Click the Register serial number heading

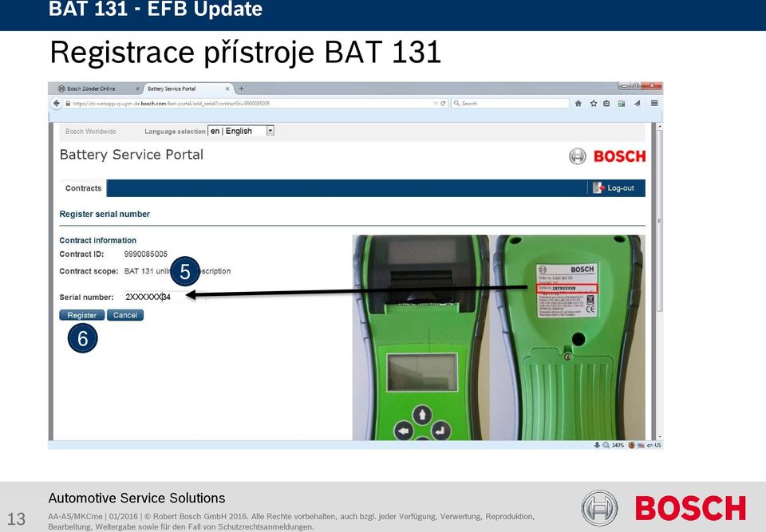105,214
